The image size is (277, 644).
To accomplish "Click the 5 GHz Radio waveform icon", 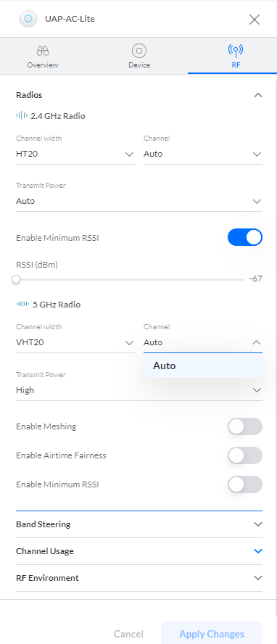I will [22, 305].
